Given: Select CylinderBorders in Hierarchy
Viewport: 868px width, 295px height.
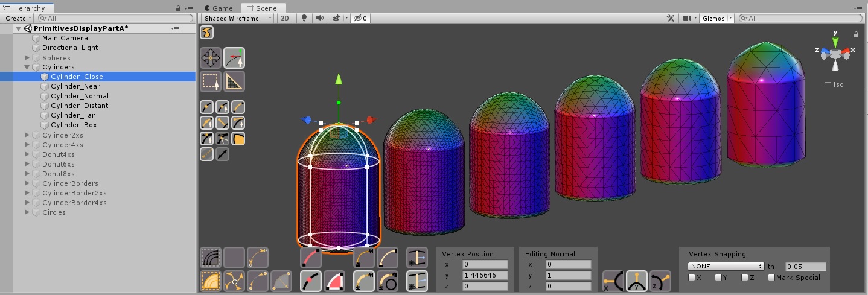Looking at the screenshot, I should point(70,183).
